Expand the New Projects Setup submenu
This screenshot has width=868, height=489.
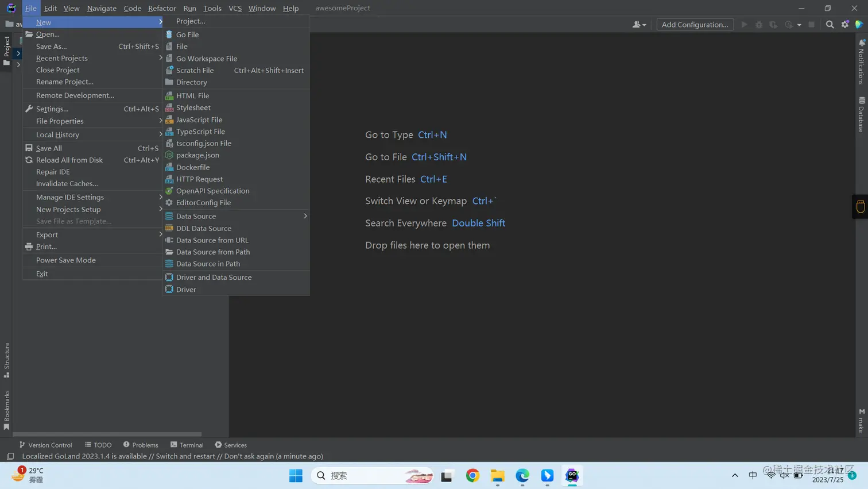pos(92,209)
